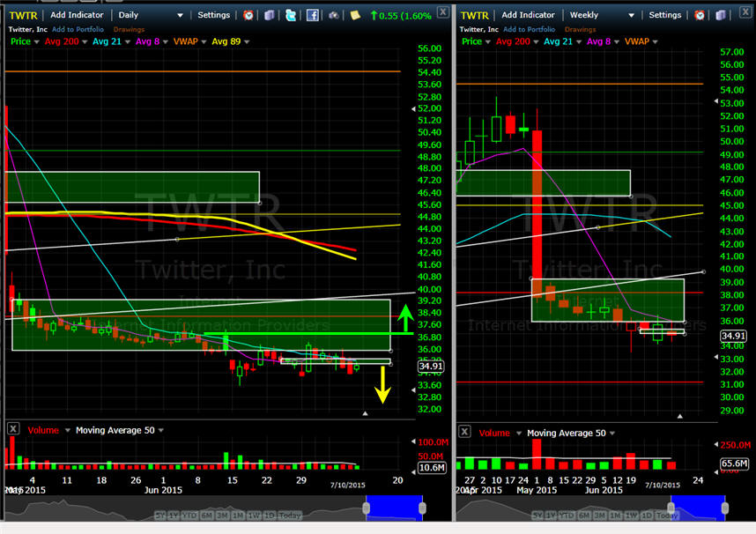Click the Twitter share icon
Screen dimensions: 756x534
click(290, 15)
